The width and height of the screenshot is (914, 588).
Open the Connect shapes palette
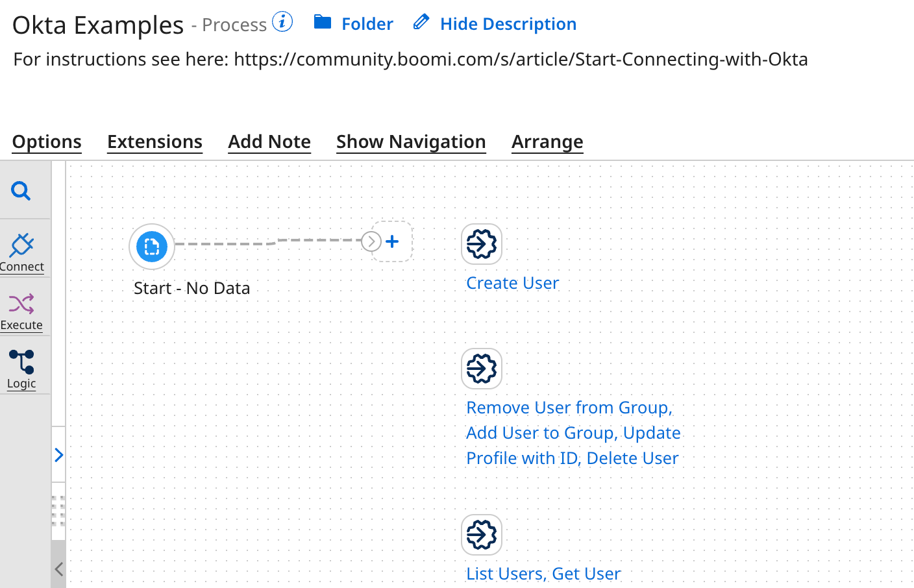pos(22,252)
